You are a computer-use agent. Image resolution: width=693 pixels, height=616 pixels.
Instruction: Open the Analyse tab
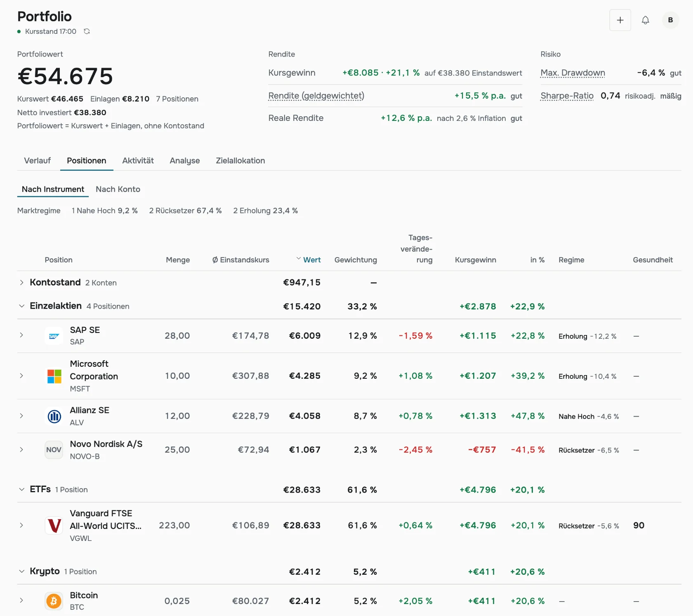tap(185, 160)
